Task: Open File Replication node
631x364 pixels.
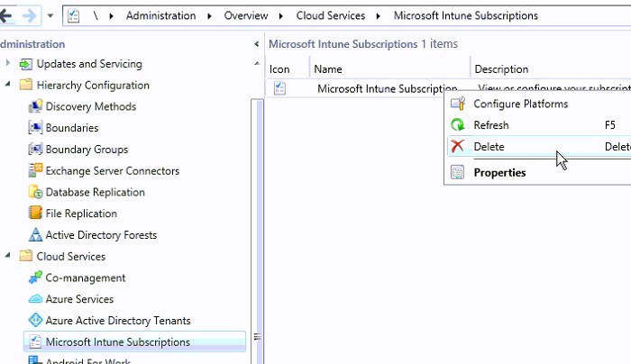Action: point(81,214)
